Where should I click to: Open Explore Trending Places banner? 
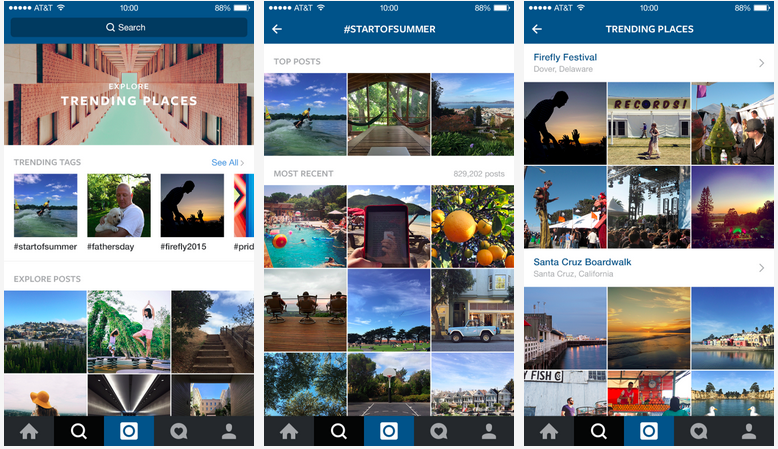129,94
